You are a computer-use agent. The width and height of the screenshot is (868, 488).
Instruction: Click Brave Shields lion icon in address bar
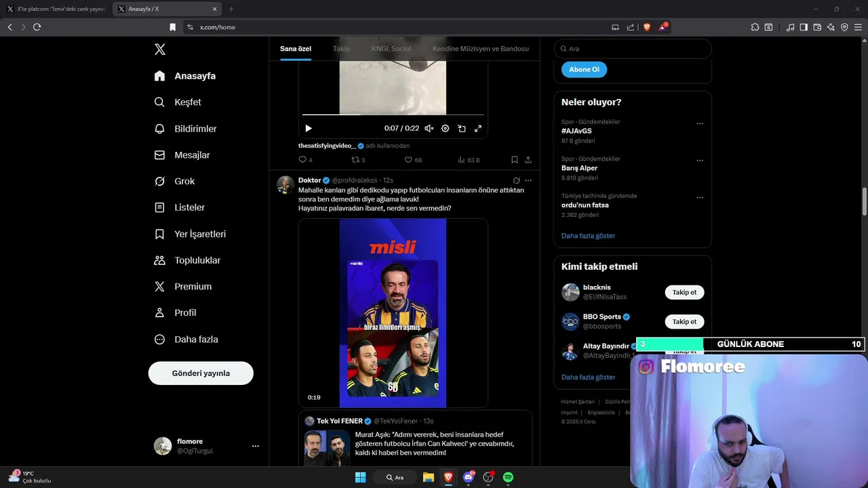point(647,27)
